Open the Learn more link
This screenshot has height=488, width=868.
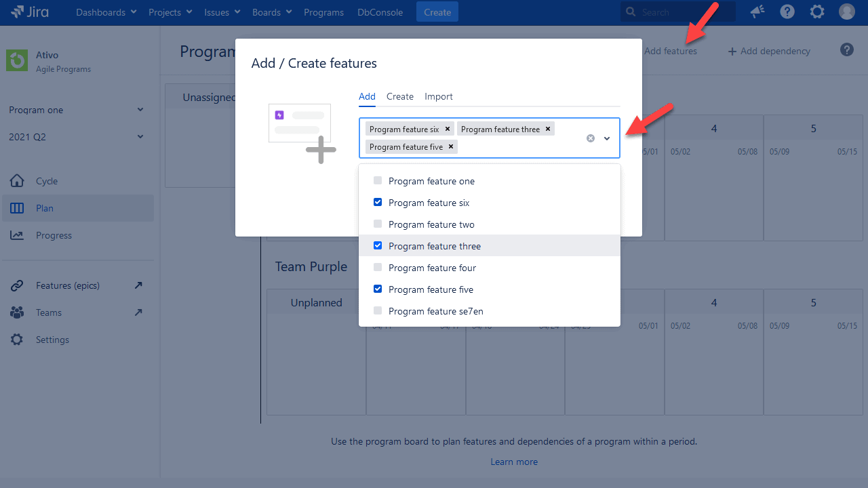coord(514,462)
